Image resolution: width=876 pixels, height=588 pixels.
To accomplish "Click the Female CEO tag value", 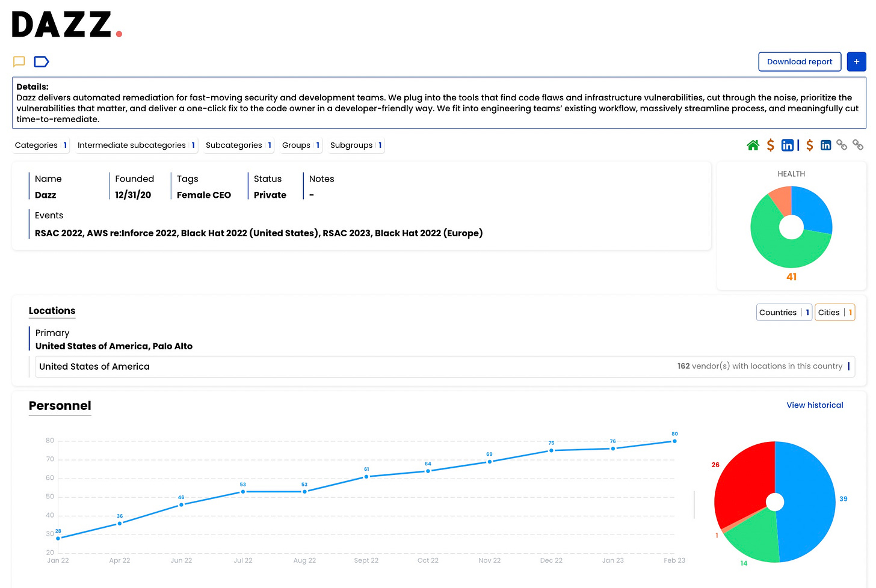I will pos(204,195).
